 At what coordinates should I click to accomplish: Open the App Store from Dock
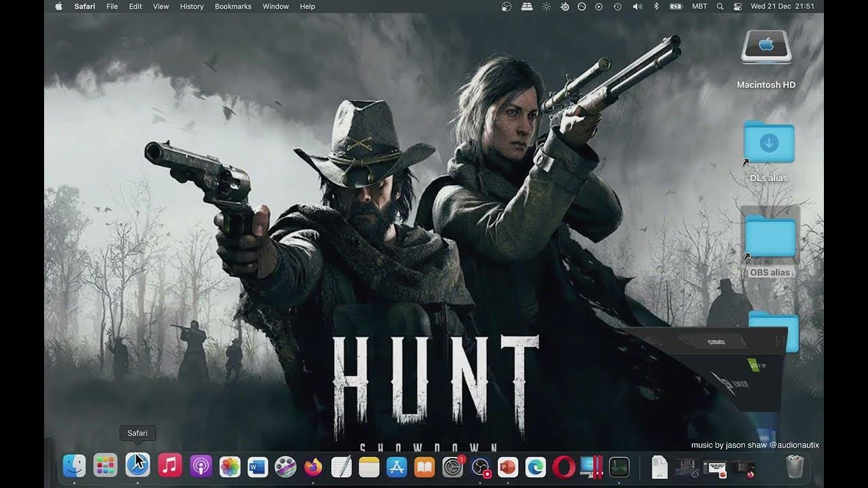pyautogui.click(x=397, y=466)
